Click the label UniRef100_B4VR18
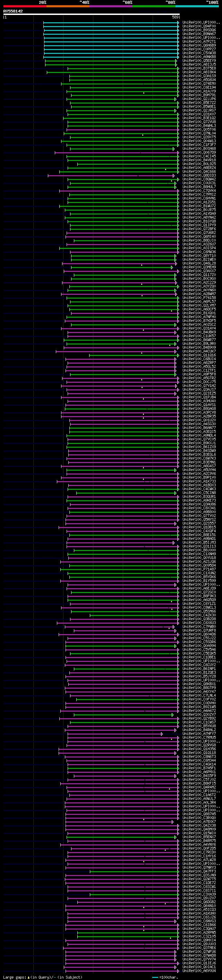Screen dimensions: 222x980 [199, 160]
